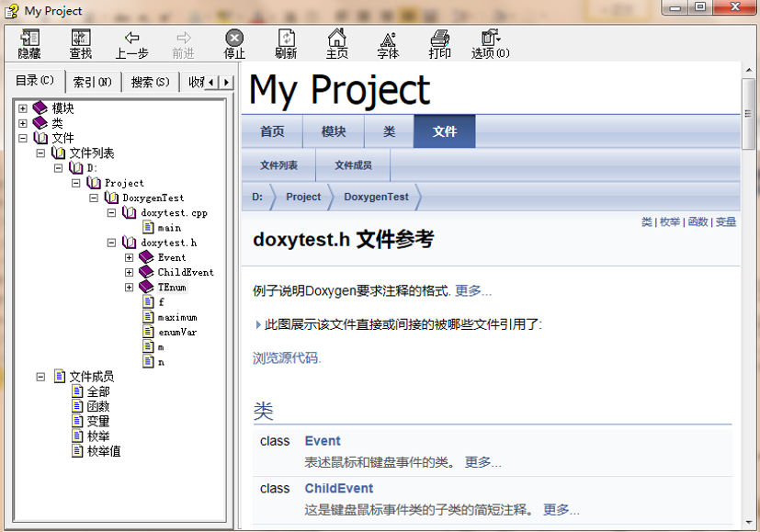
Task: Expand the 类 tree node
Action: [23, 123]
